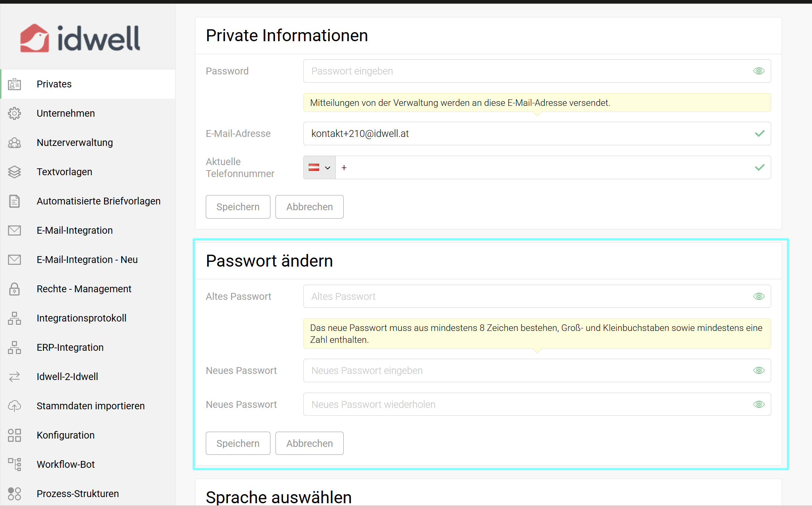Screen dimensions: 812x509
Task: Click the Idwell-2-Idwell arrows icon
Action: 14,377
